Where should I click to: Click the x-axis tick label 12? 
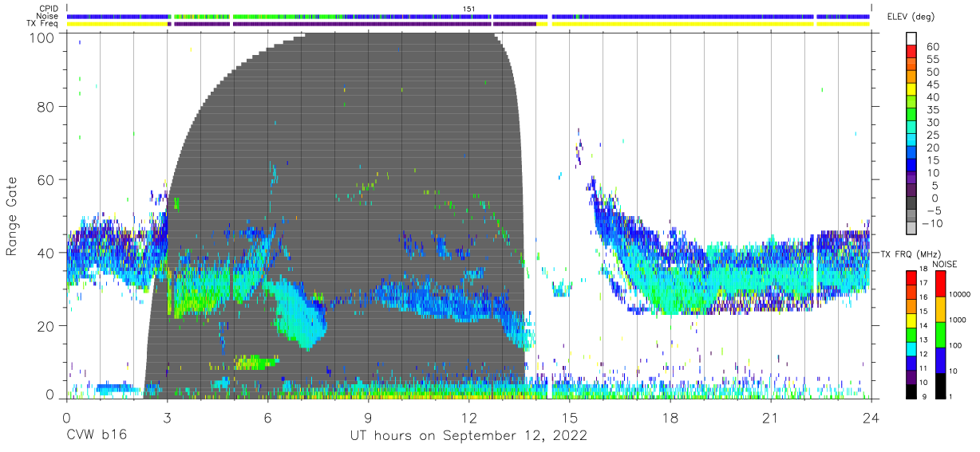pos(469,417)
